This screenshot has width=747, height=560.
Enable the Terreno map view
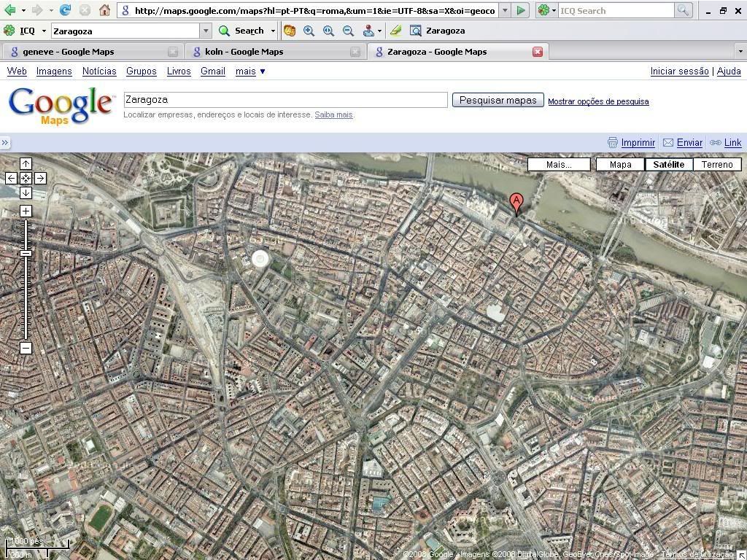point(716,164)
